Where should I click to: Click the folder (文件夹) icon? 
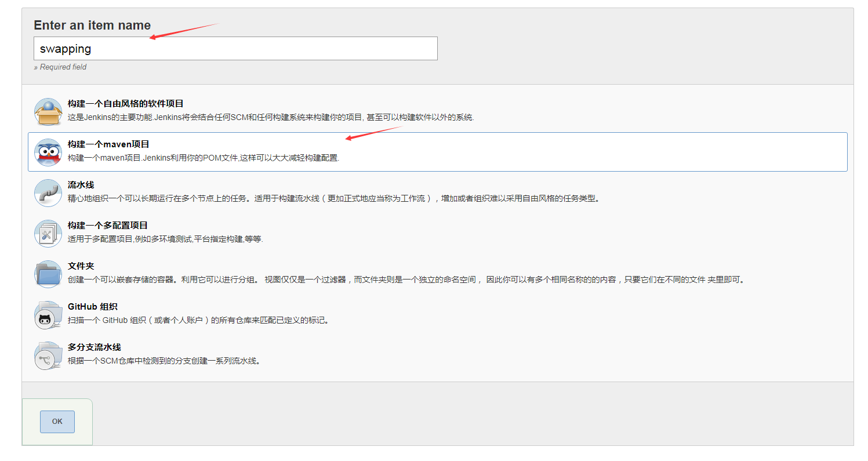pos(48,274)
